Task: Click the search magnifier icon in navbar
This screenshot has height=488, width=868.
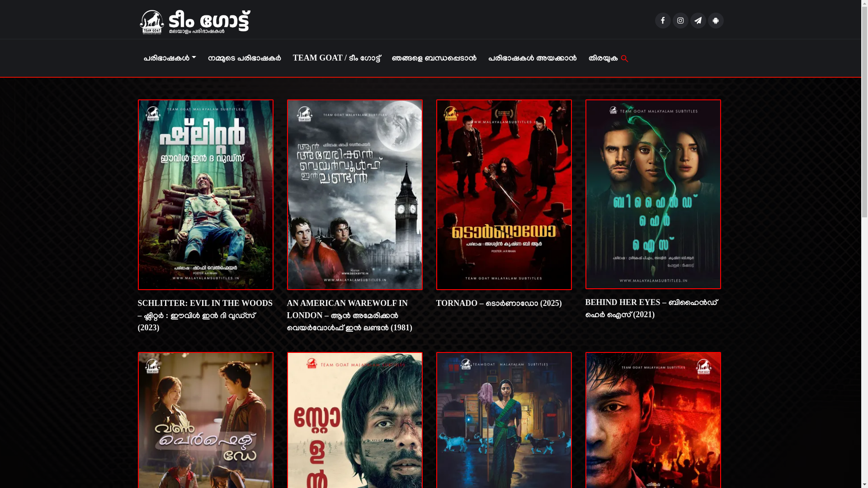Action: click(625, 58)
